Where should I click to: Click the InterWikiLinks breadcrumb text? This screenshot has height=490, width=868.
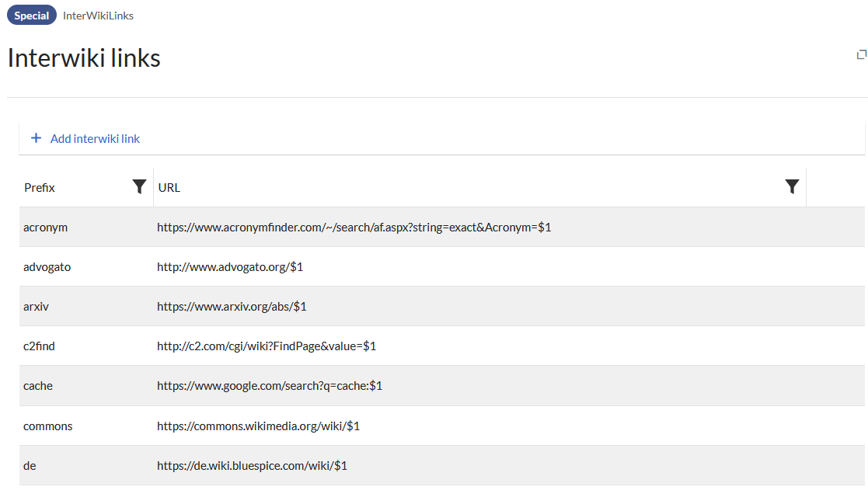click(98, 16)
